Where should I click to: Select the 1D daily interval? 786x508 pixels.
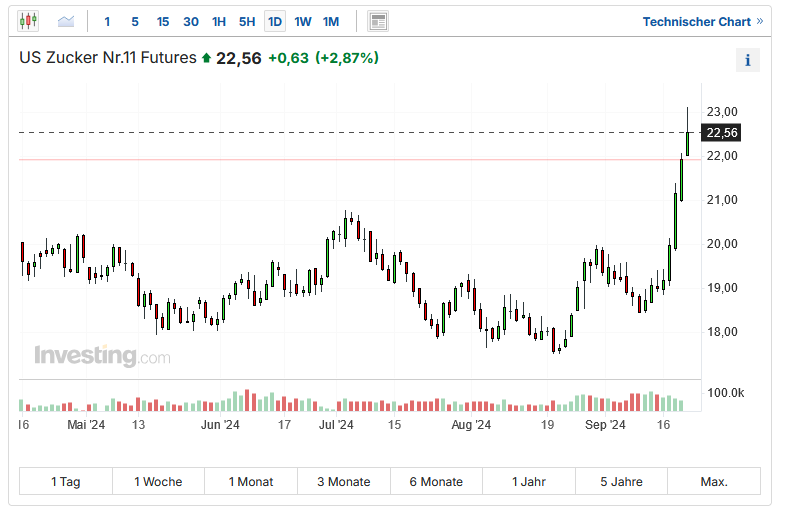click(x=275, y=21)
